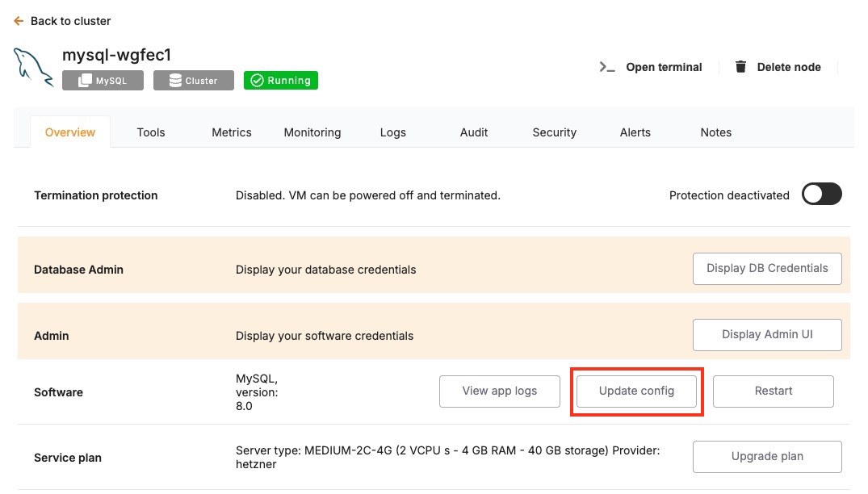Screen dimensions: 868x494
Task: Restart the MySQL software
Action: 773,391
